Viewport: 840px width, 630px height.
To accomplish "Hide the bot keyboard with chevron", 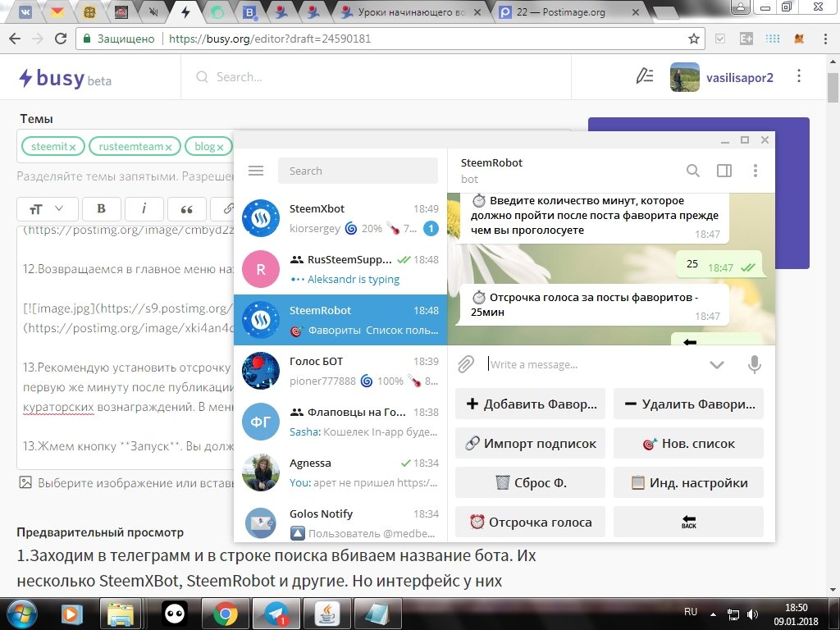I will tap(716, 365).
